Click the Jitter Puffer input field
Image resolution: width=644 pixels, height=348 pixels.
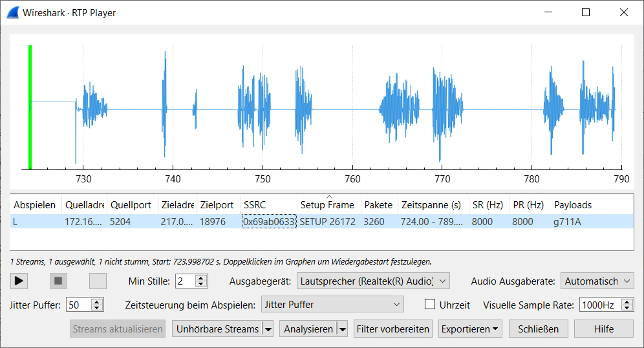[x=79, y=305]
